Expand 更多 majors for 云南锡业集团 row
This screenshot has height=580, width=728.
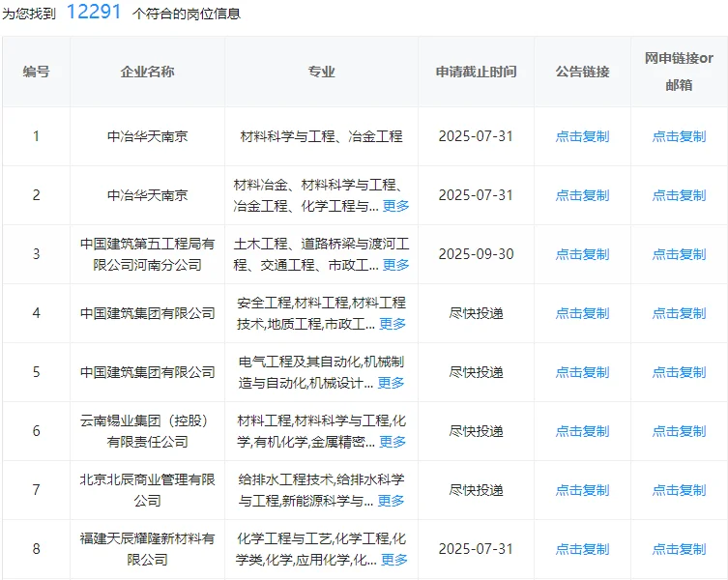[393, 442]
